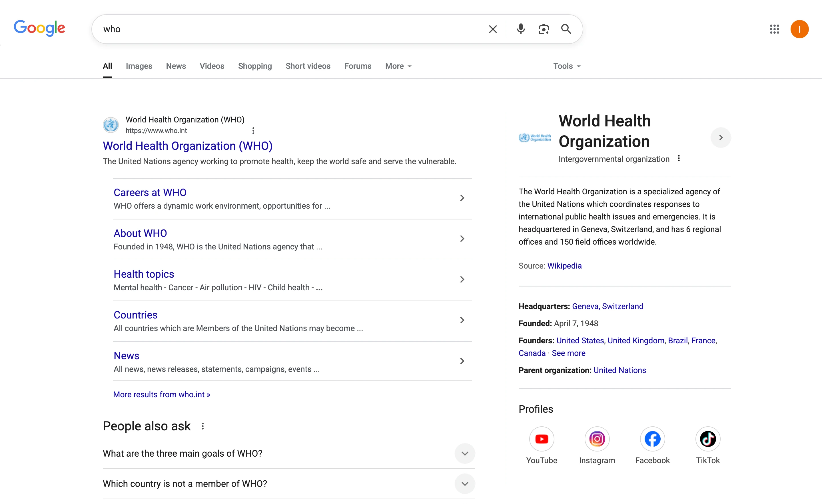
Task: Click the United States founder link
Action: (580, 341)
